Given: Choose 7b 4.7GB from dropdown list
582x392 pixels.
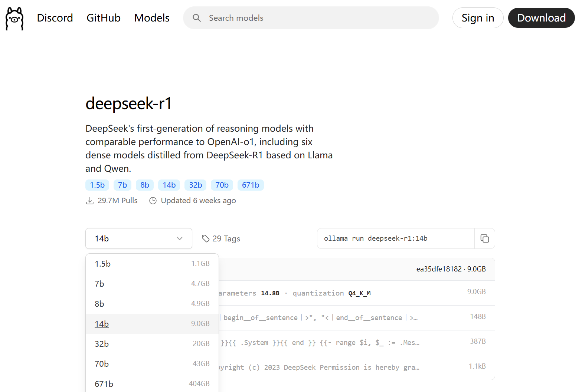Looking at the screenshot, I should pos(152,284).
